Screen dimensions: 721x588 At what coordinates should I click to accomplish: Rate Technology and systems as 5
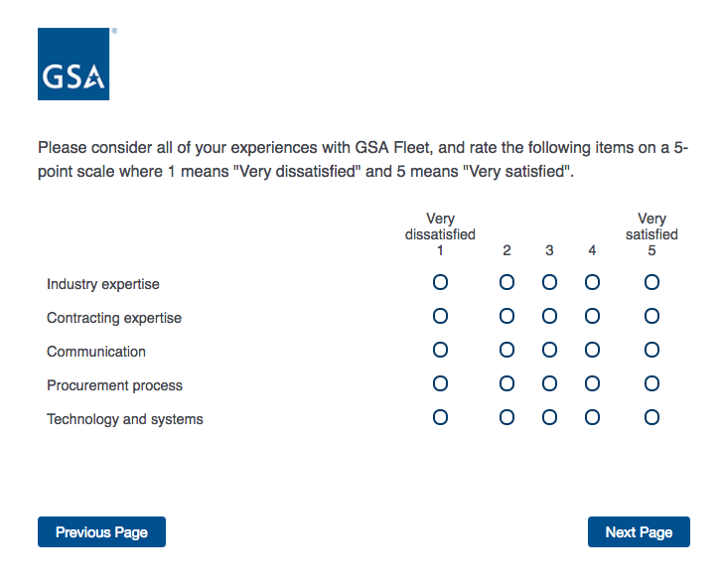(x=651, y=418)
